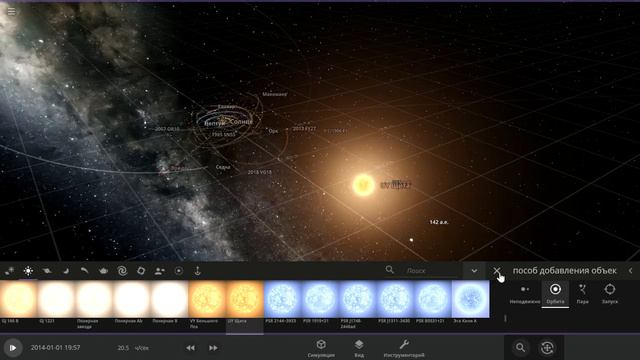Expand the dropdown arrow next to search
The image size is (640, 360).
[x=474, y=271]
